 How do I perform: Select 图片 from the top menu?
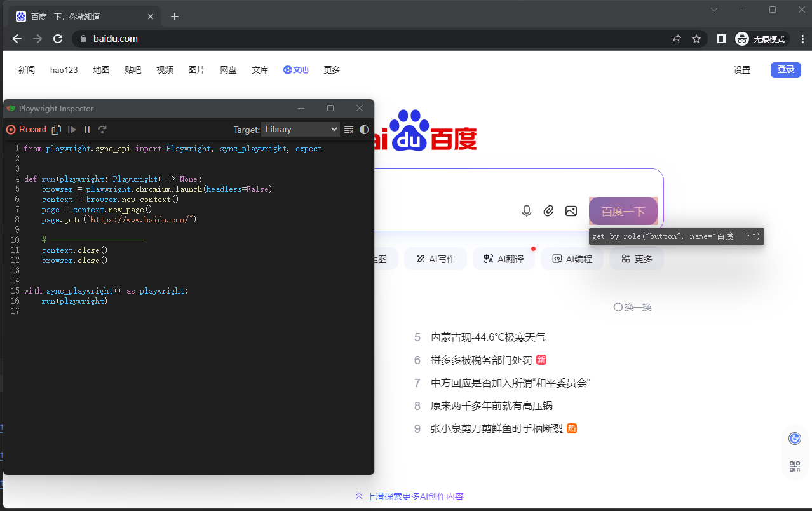pyautogui.click(x=196, y=70)
